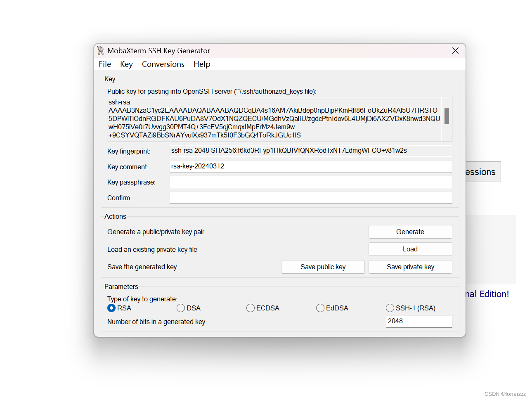
Task: Open the Conversions menu
Action: tap(163, 64)
